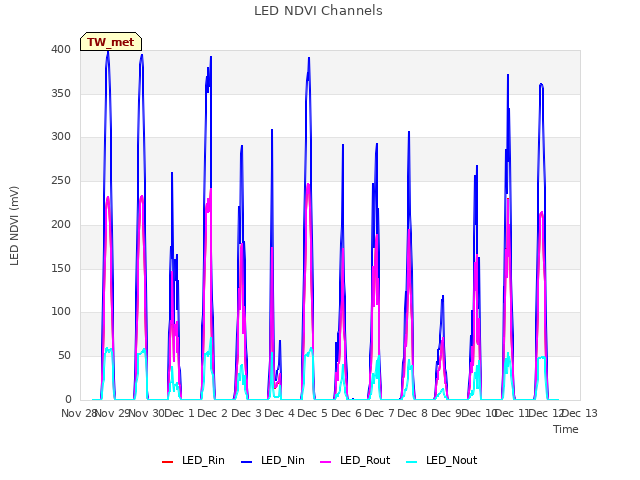
Task: Click the red LED_Rin legend color marker
Action: pyautogui.click(x=167, y=462)
